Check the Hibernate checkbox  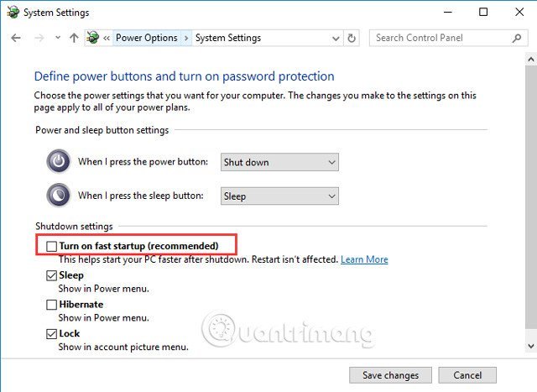coord(52,305)
